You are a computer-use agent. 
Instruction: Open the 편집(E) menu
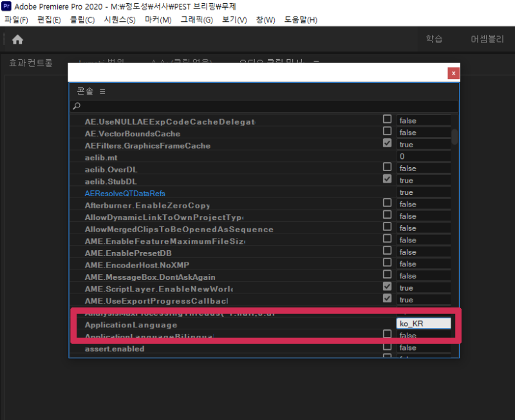tap(49, 20)
